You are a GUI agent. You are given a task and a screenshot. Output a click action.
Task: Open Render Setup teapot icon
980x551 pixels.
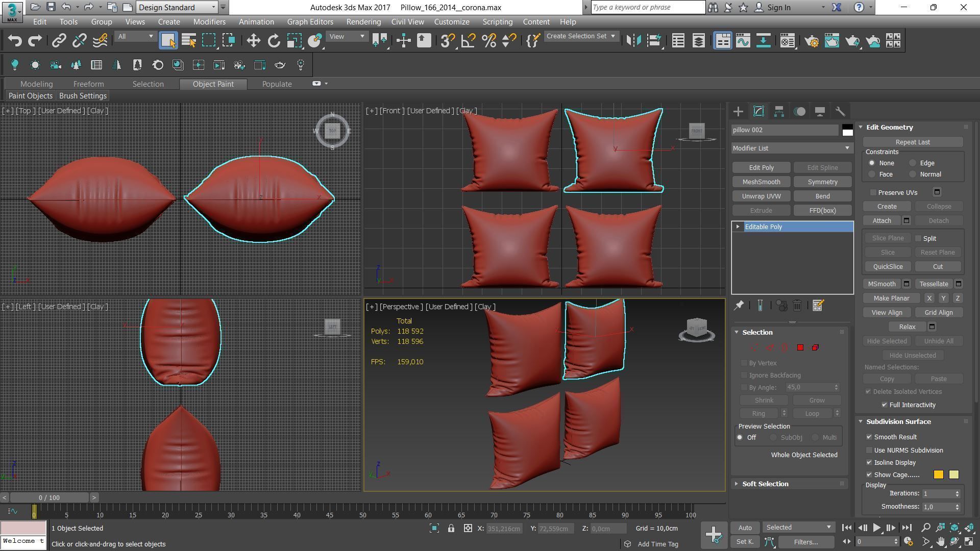812,41
